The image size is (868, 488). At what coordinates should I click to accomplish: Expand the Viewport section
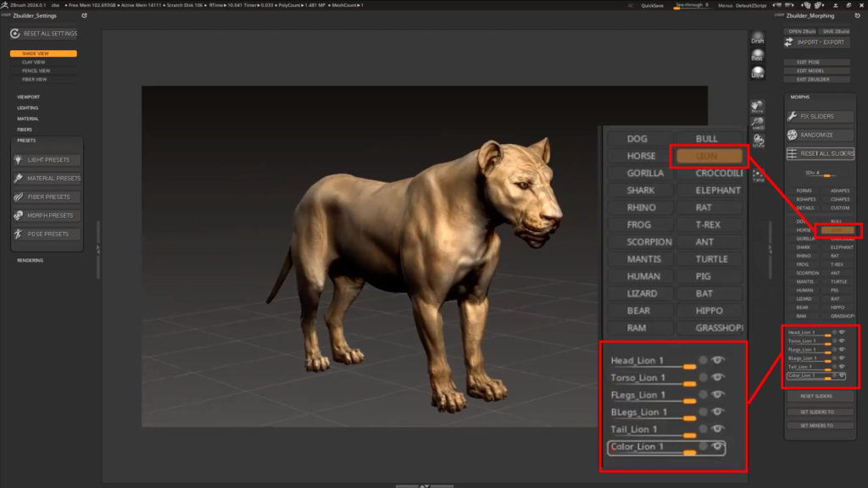pyautogui.click(x=29, y=97)
